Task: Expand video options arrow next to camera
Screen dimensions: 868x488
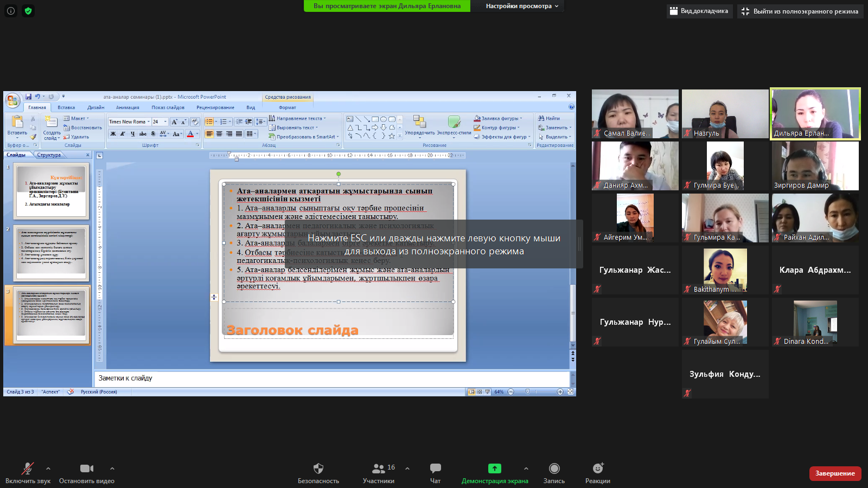Action: click(x=112, y=468)
